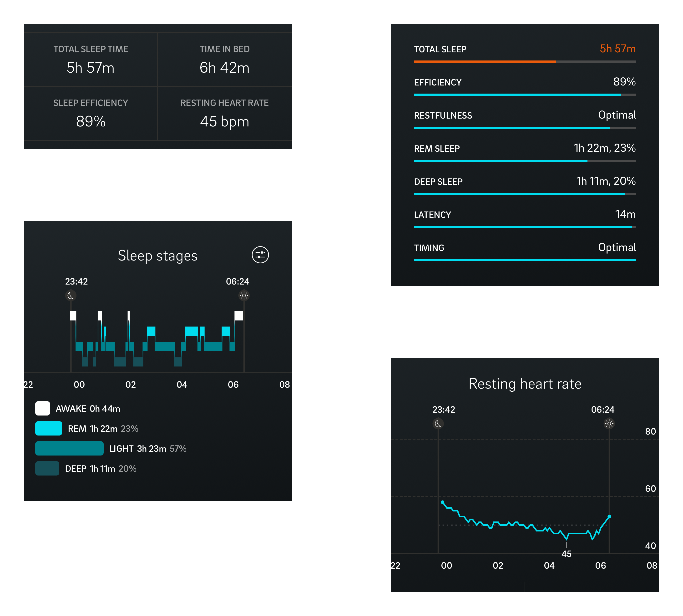Click the 60 bpm axis label
Image resolution: width=683 pixels, height=616 pixels.
pos(650,489)
